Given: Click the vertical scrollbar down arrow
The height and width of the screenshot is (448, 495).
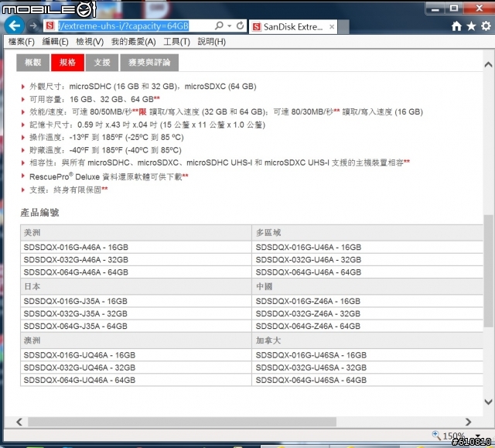Looking at the screenshot, I should (488, 402).
